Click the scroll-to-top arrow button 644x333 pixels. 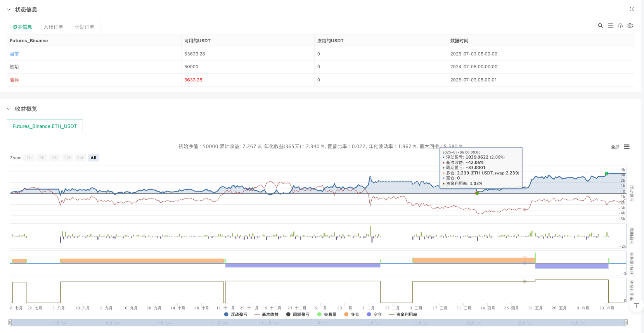[x=637, y=306]
